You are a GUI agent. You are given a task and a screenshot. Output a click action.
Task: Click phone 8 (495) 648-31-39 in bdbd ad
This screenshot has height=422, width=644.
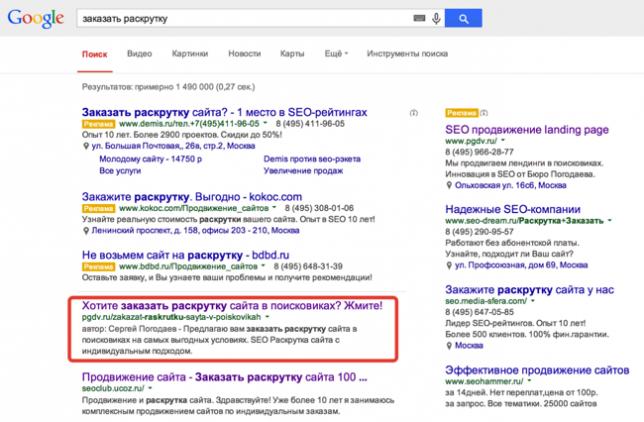coord(308,267)
